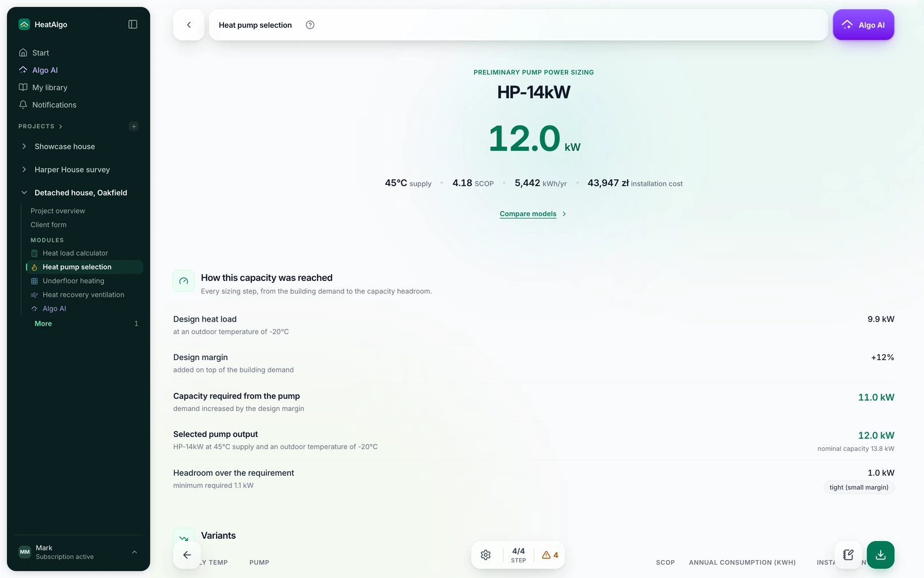Click the HeatAlgo logo icon

[24, 24]
